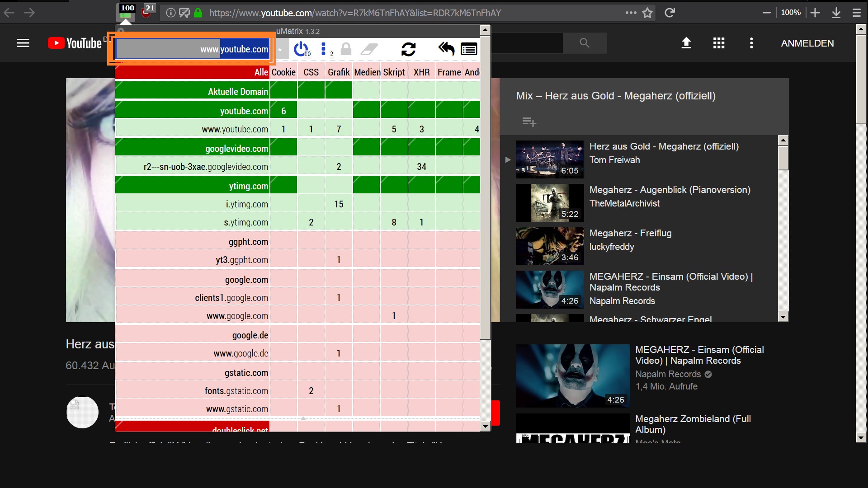Image resolution: width=868 pixels, height=488 pixels.
Task: Click the s.ytimg.com Skript cell showing 8
Action: click(394, 222)
